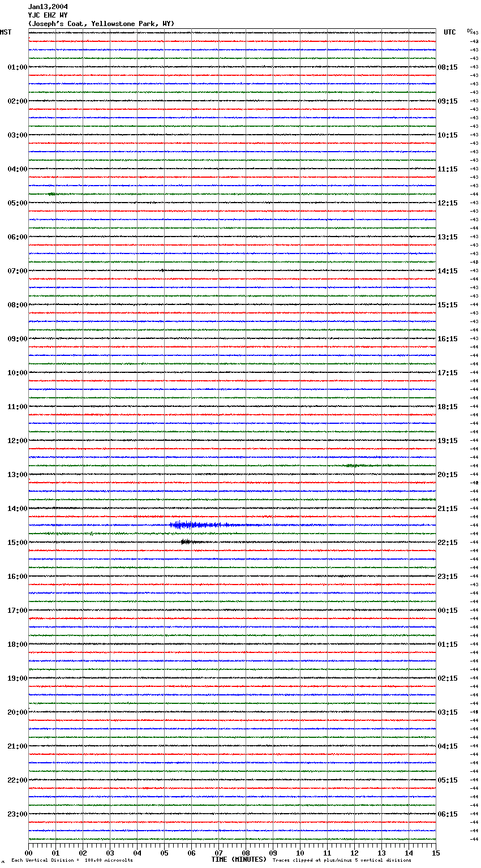481x868 pixels.
Task: Select the 18:00 MST row label
Action: [18, 644]
